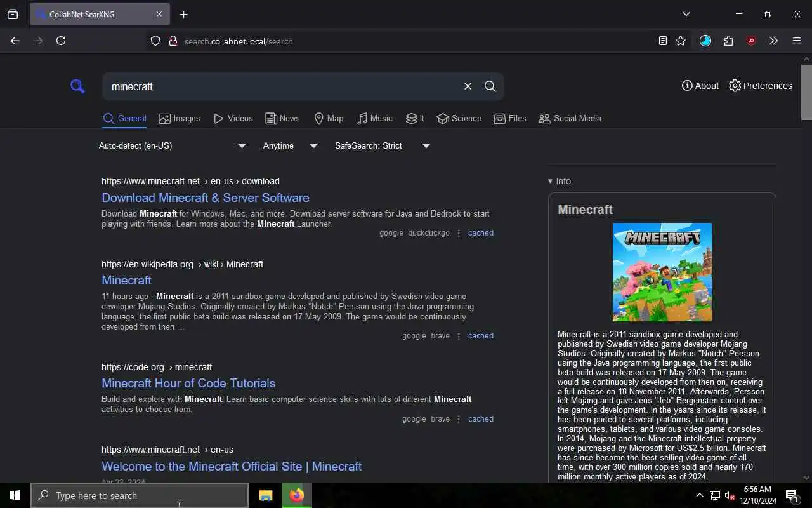Open options menu for Wikipedia result
This screenshot has width=812, height=508.
[x=459, y=336]
